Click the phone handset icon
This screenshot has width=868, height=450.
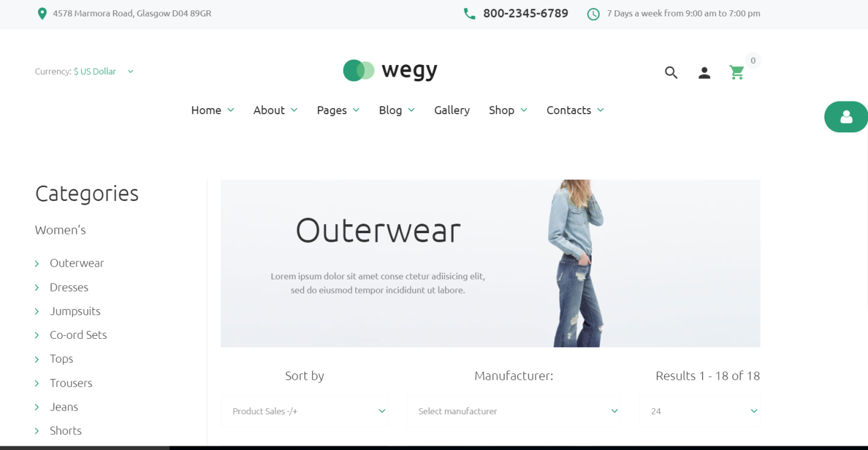[469, 13]
